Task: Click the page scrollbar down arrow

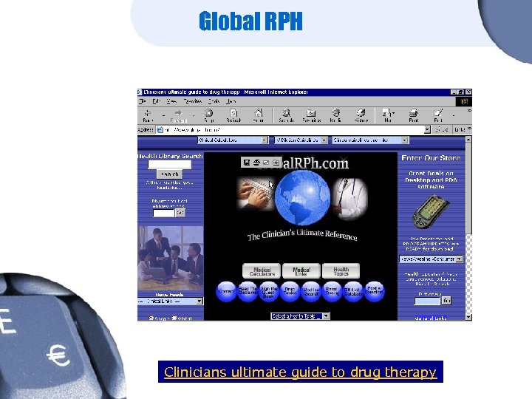Action: point(468,317)
